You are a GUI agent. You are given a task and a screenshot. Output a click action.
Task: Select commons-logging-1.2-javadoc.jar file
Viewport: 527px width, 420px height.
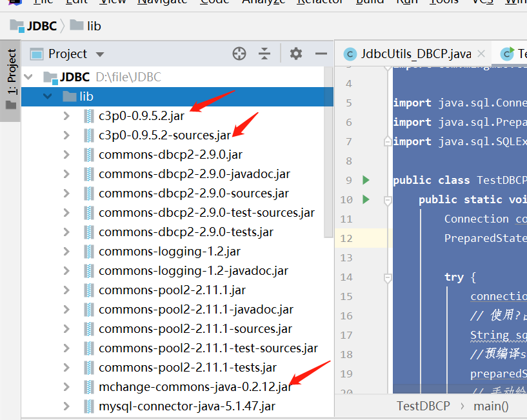194,271
